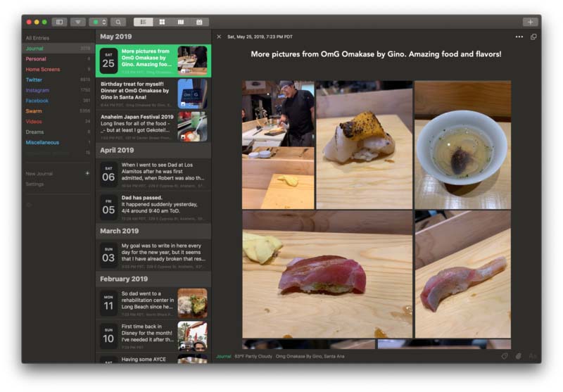Open the Dad has passed entry

tap(153, 208)
